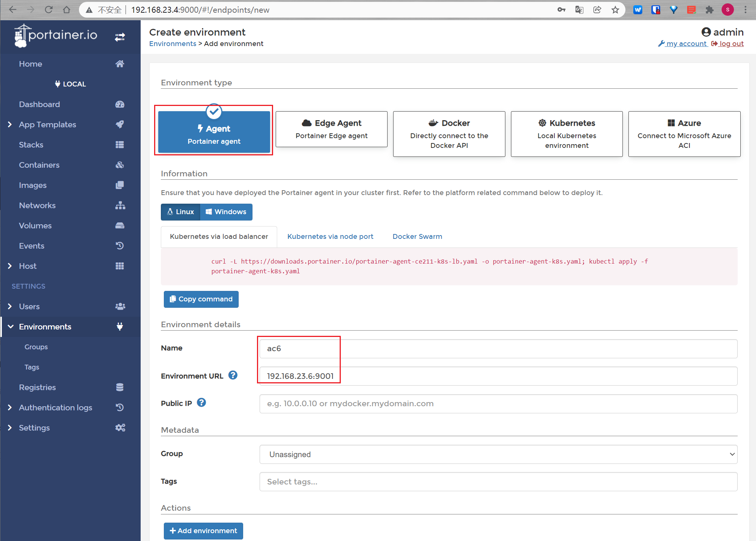
Task: Switch platform to Windows
Action: [x=226, y=212]
